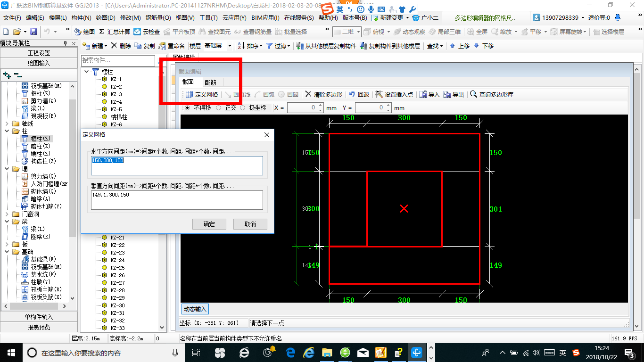Collapse the 墙 folder in the navigator
Image resolution: width=644 pixels, height=362 pixels.
click(x=7, y=169)
